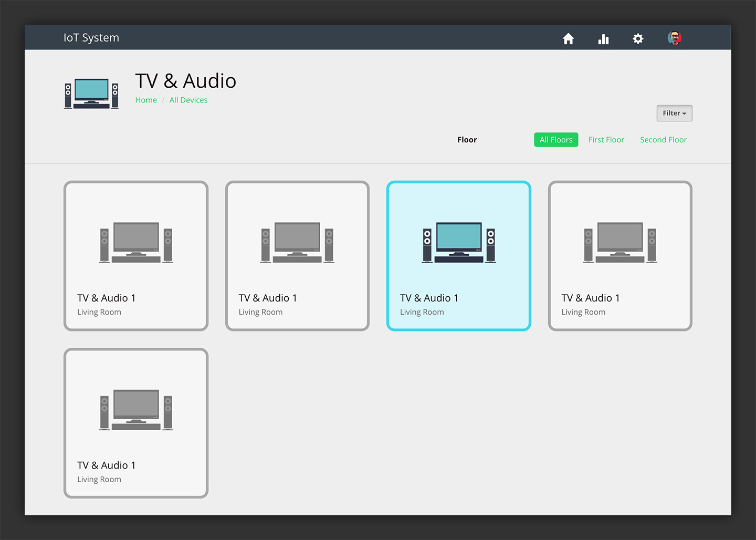Expand the Filter dropdown
Image resolution: width=756 pixels, height=540 pixels.
pyautogui.click(x=674, y=113)
